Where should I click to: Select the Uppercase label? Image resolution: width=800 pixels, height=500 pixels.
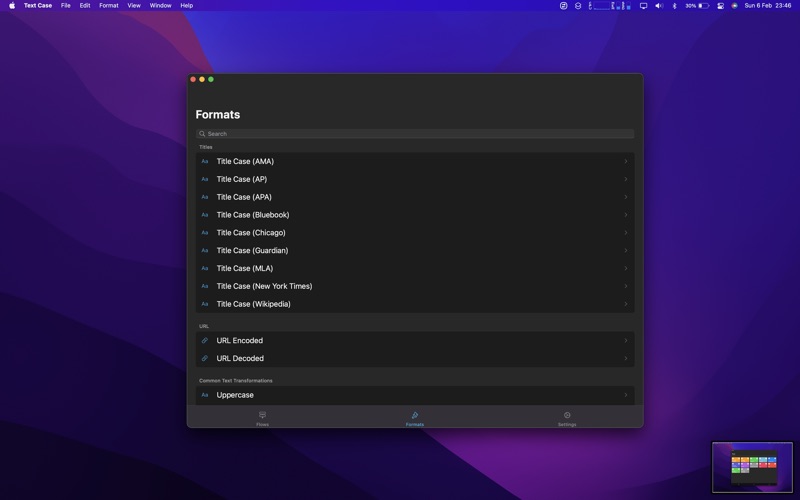tap(235, 395)
